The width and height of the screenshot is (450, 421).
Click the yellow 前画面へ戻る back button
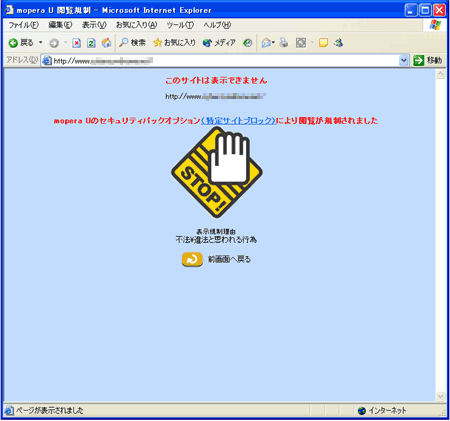(x=192, y=259)
